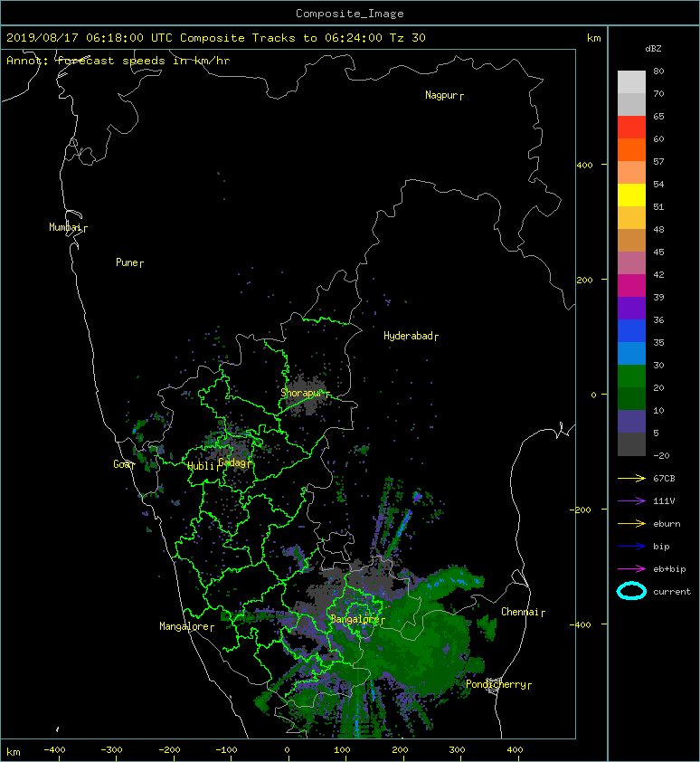Click the Goa label on the coast
Viewport: 700px width, 762px height.
point(121,464)
